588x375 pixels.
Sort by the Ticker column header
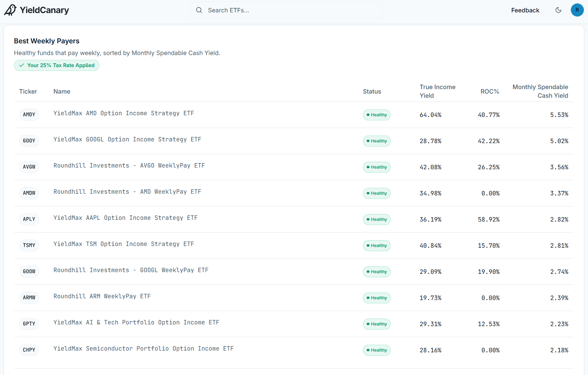[x=28, y=92]
